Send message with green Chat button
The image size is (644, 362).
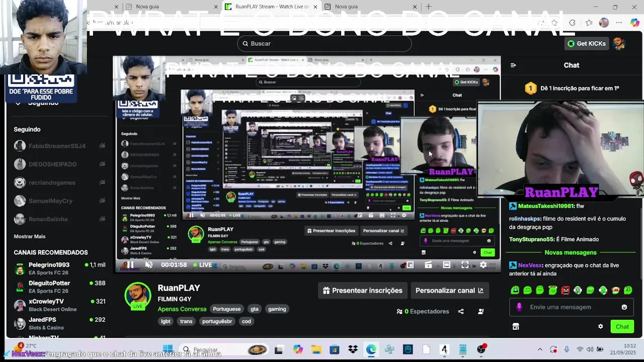[x=622, y=327]
